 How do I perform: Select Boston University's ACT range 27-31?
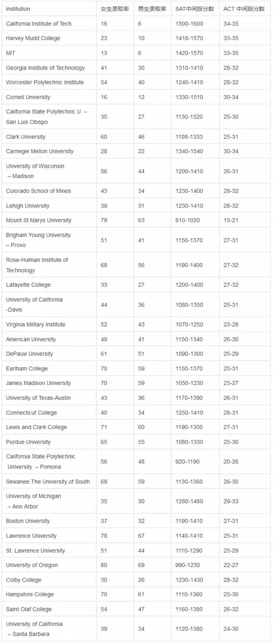231,521
